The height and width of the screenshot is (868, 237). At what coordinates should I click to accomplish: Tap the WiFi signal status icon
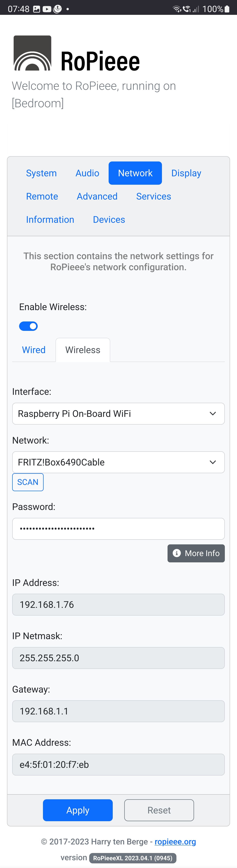click(x=177, y=9)
